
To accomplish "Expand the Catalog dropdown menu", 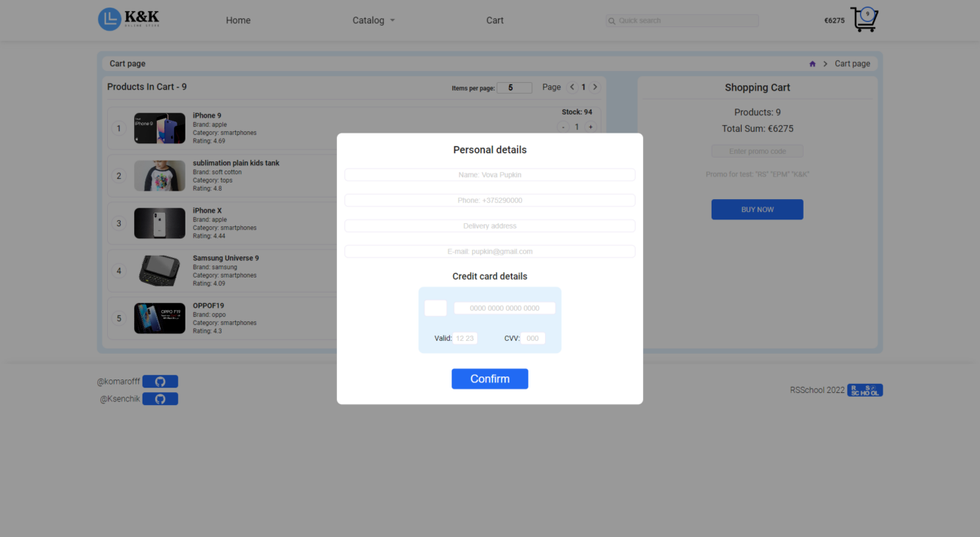I will click(374, 20).
